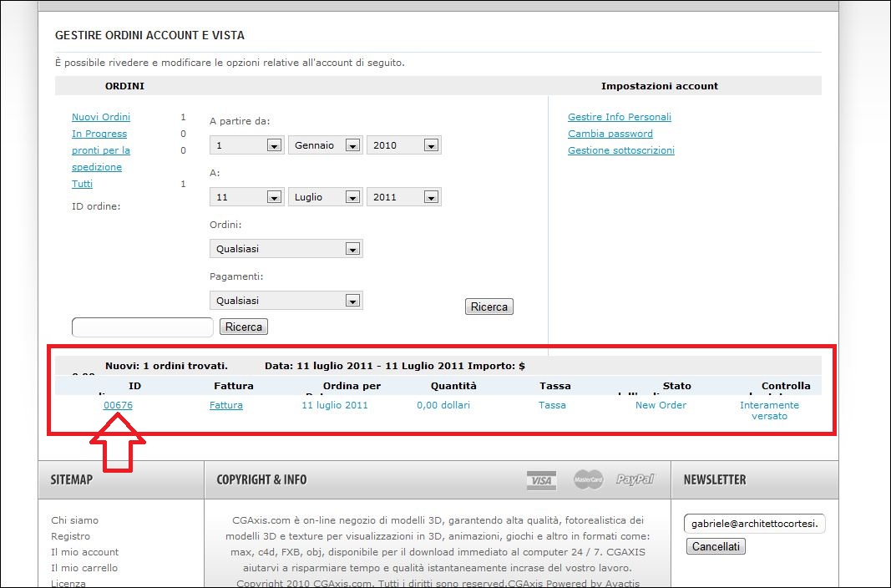Open the start day dropdown showing 1
This screenshot has height=588, width=891.
pos(246,145)
